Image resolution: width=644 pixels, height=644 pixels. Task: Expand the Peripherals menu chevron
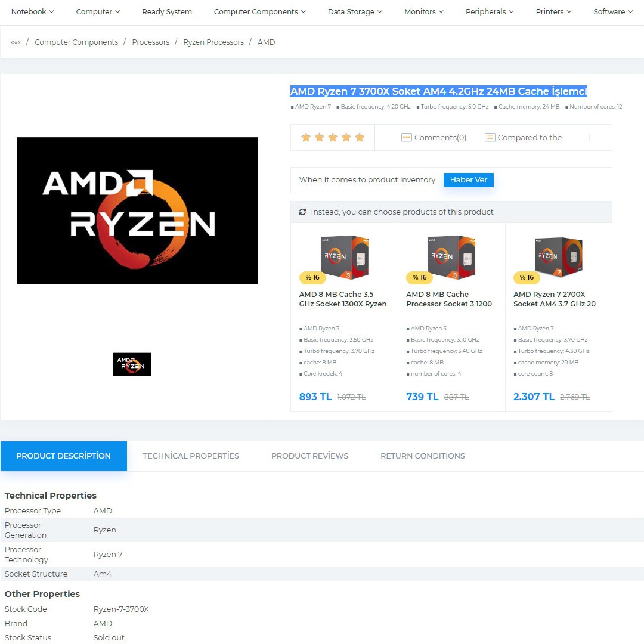(512, 12)
